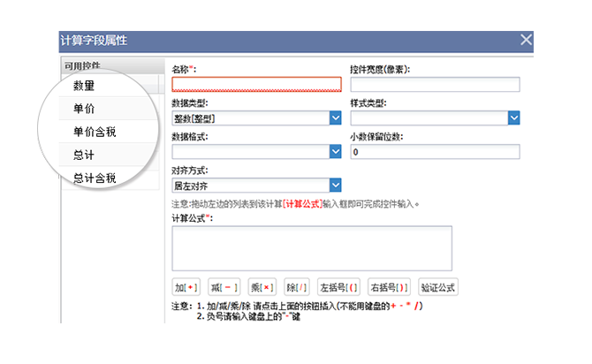Insert right parenthesis with 右括号 button
Screen dimensions: 592x364
389,287
